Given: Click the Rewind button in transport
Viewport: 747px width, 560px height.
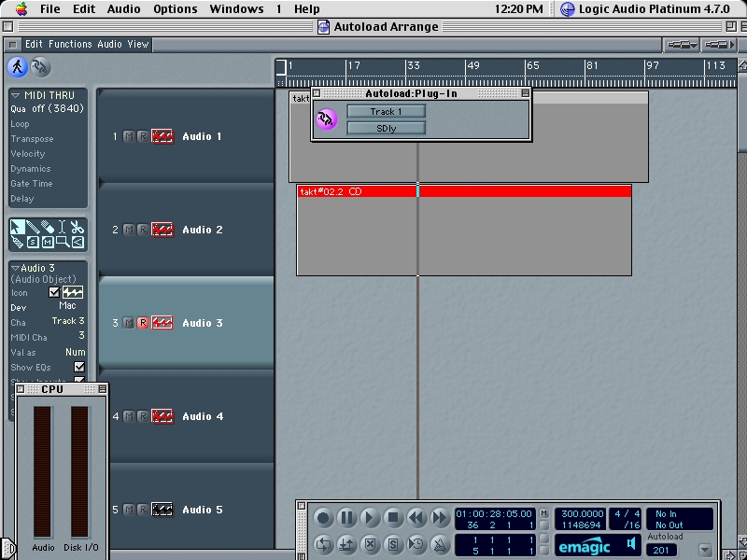Looking at the screenshot, I should [x=416, y=518].
